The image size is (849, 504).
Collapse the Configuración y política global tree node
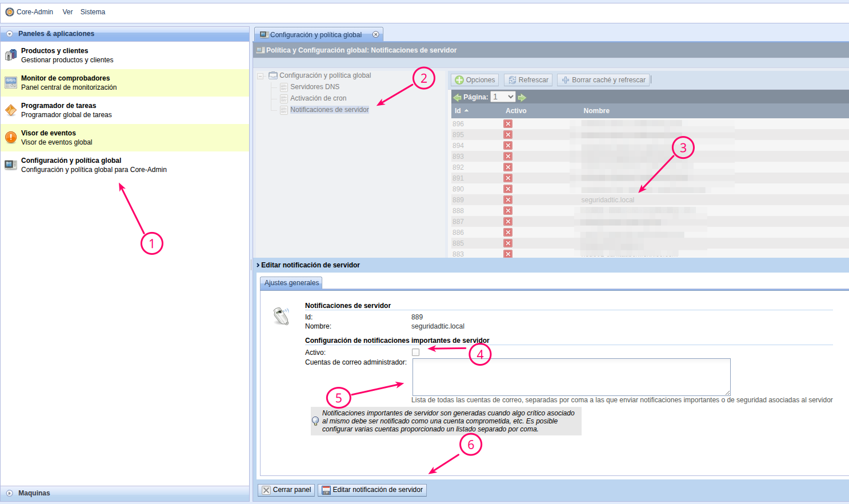coord(261,75)
